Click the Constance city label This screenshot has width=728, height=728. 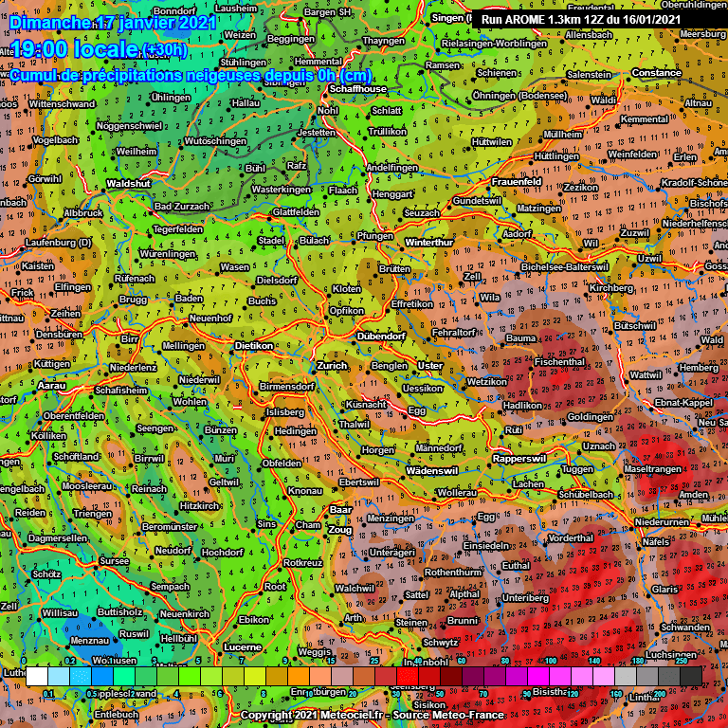[x=657, y=73]
